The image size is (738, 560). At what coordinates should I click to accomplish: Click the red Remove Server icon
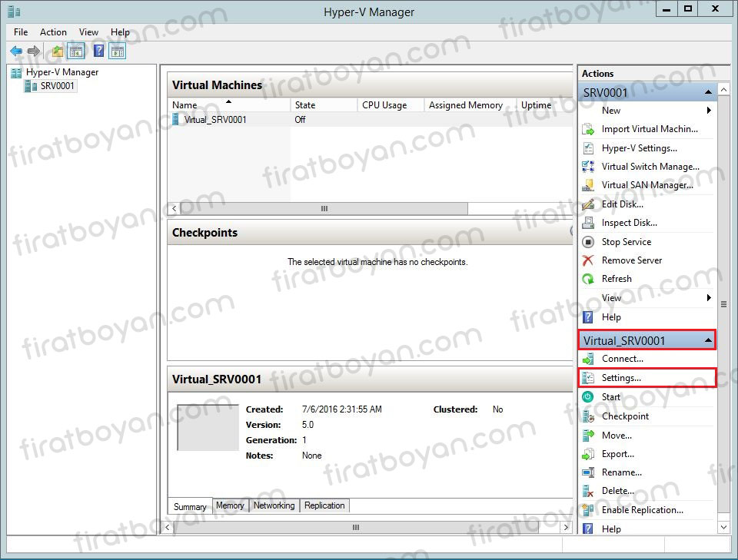pos(588,260)
